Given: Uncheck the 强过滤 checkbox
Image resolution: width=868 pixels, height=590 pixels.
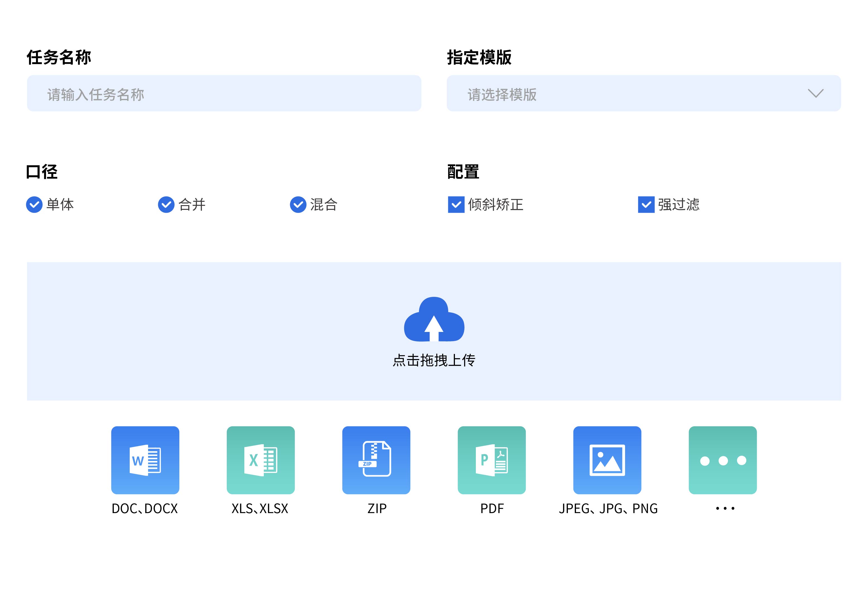Looking at the screenshot, I should (x=646, y=205).
